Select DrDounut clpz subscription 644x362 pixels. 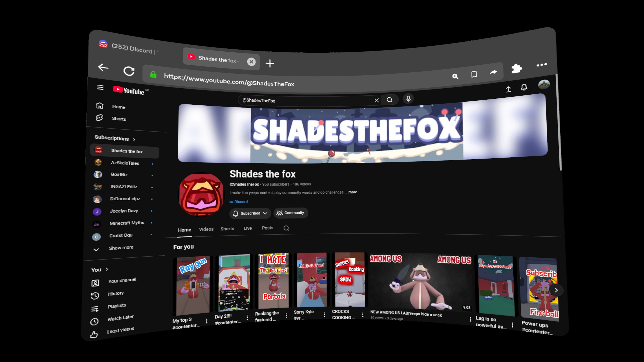(x=125, y=199)
